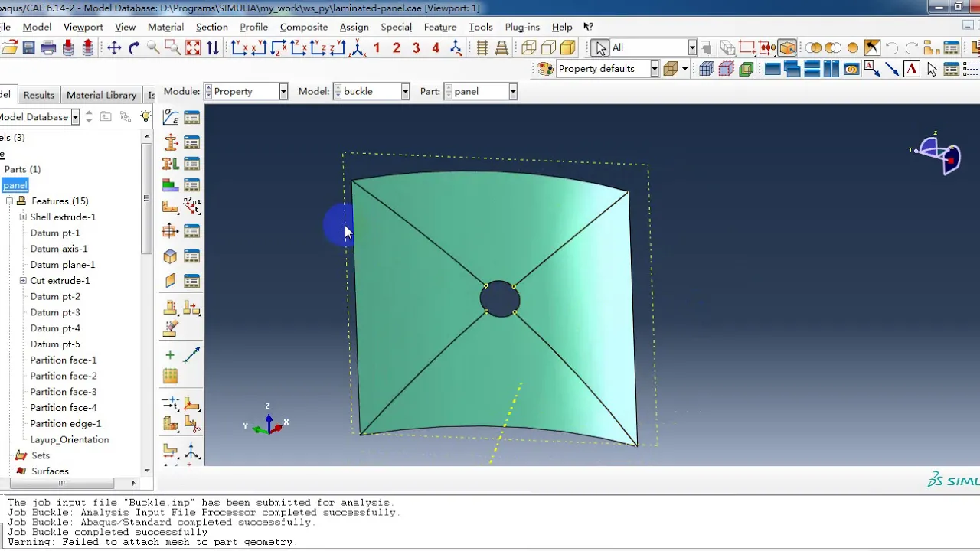Expand the Shell extrude-1 feature
980x551 pixels.
23,217
